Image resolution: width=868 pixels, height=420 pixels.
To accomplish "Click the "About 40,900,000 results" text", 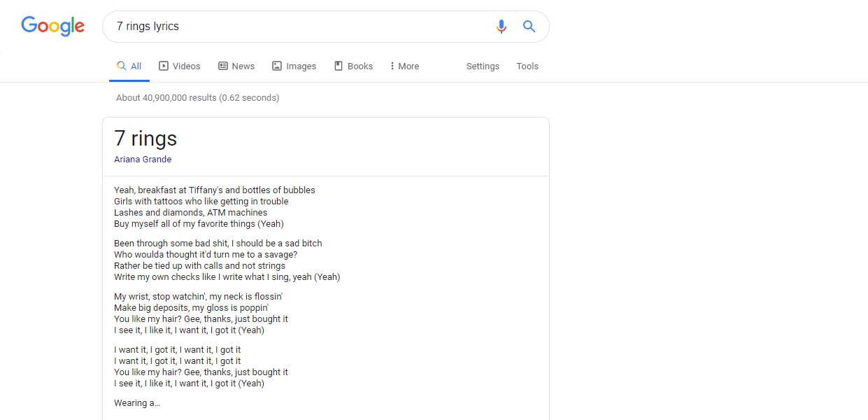I will (x=197, y=98).
